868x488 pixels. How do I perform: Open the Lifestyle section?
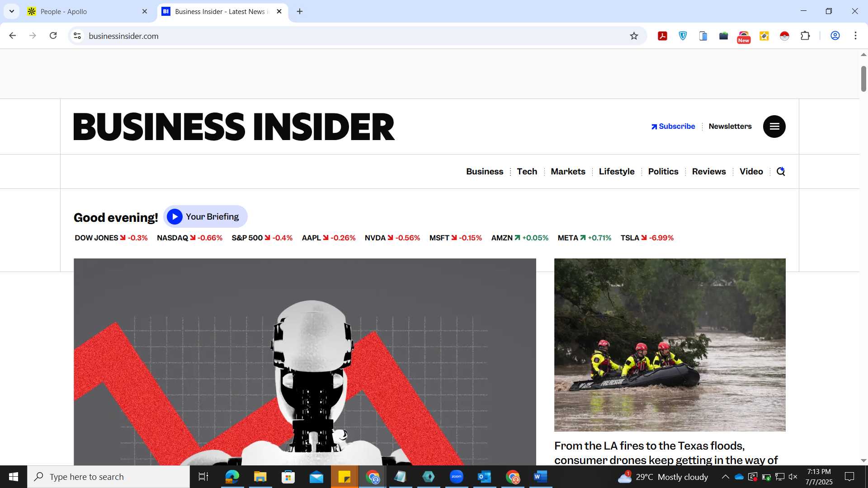[x=617, y=172]
